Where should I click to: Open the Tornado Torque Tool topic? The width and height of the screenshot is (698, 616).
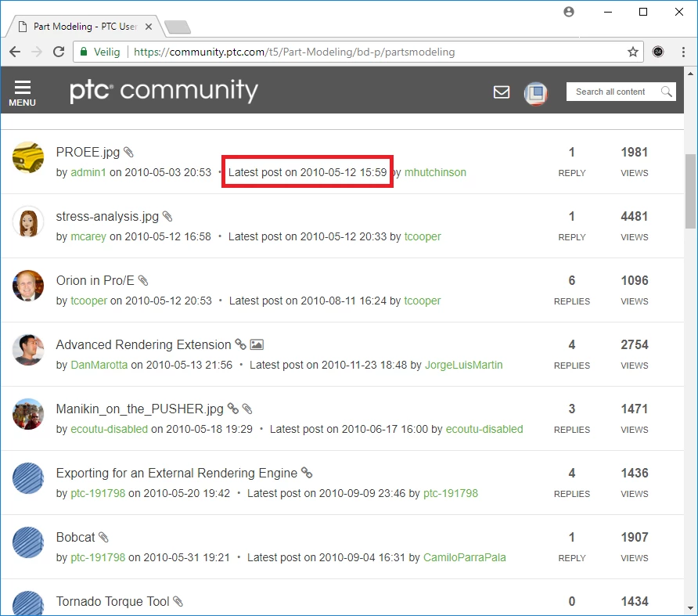tap(113, 601)
